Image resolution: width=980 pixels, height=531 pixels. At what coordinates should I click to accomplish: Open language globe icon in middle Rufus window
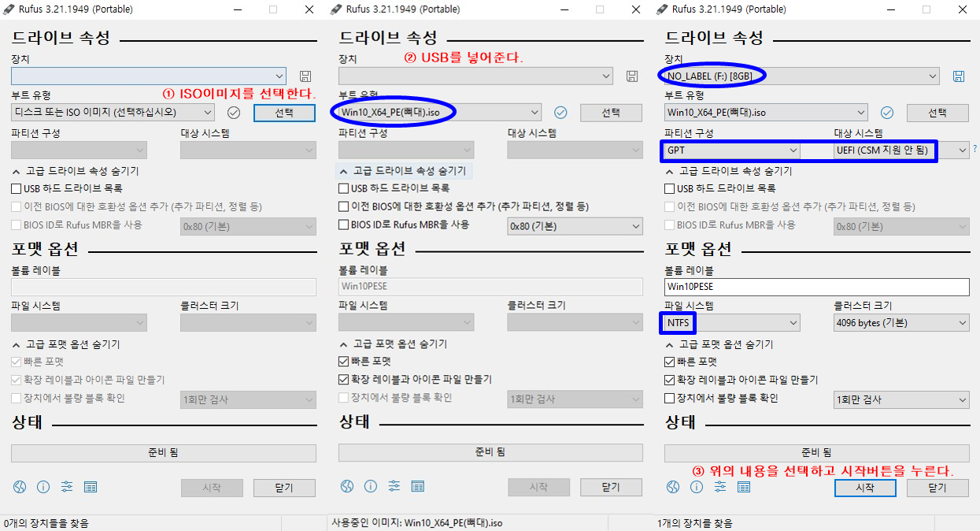coord(346,487)
